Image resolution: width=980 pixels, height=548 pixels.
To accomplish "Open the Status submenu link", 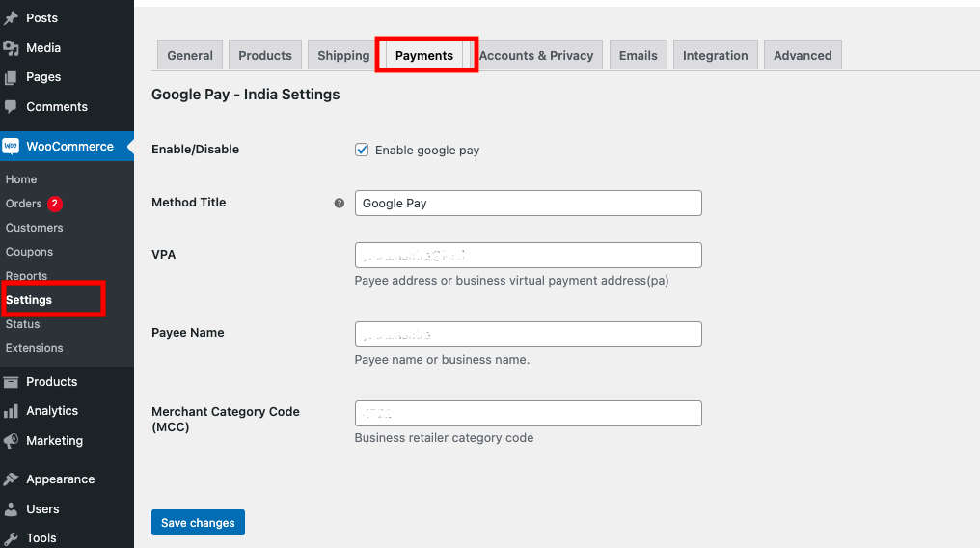I will 22,324.
